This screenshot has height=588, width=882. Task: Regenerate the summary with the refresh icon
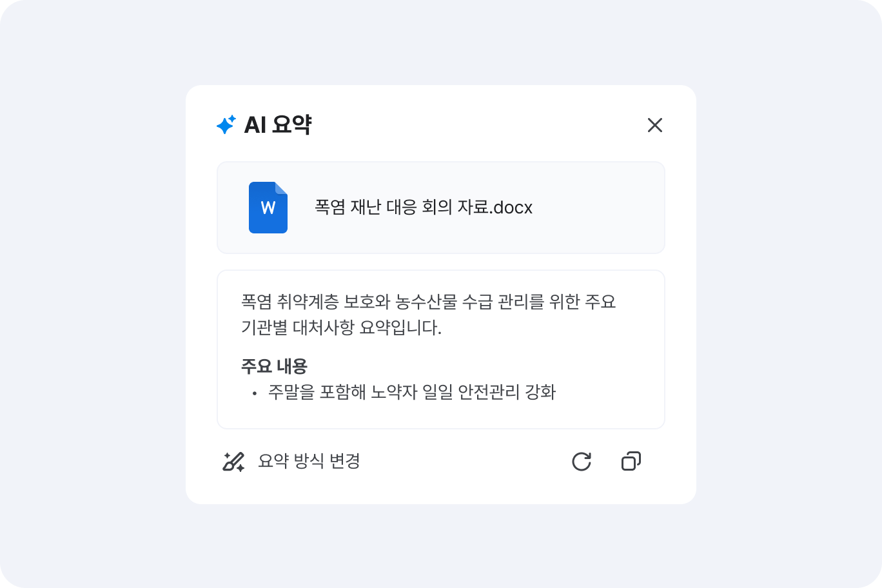pos(582,462)
